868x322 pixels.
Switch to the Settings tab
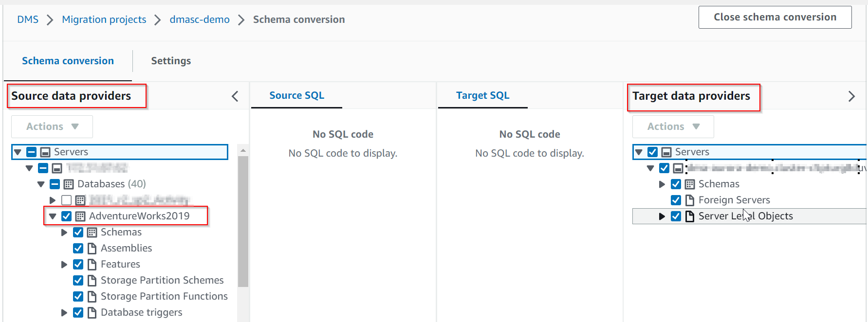pyautogui.click(x=171, y=61)
